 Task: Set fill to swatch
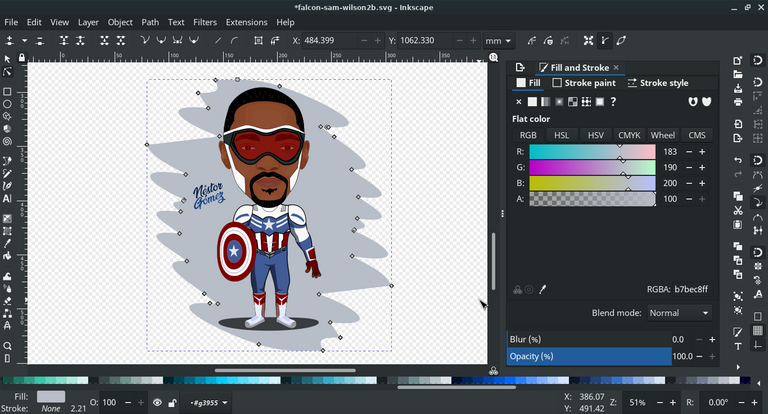[x=600, y=102]
